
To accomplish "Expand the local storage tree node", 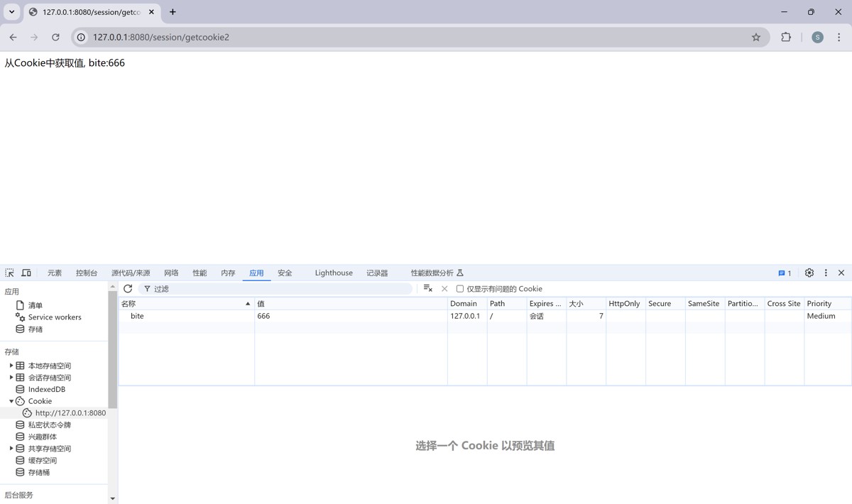I will point(11,366).
